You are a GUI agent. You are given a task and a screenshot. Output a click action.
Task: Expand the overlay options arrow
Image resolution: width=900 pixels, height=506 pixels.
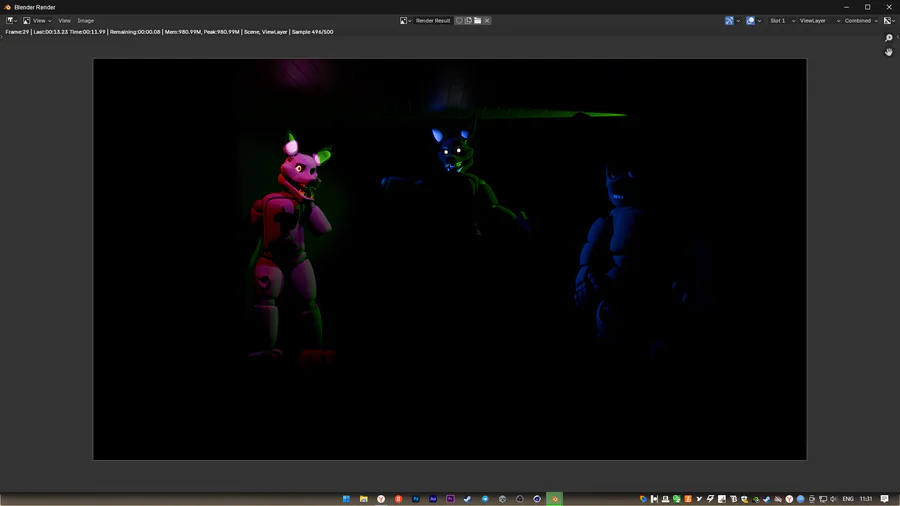pyautogui.click(x=759, y=21)
